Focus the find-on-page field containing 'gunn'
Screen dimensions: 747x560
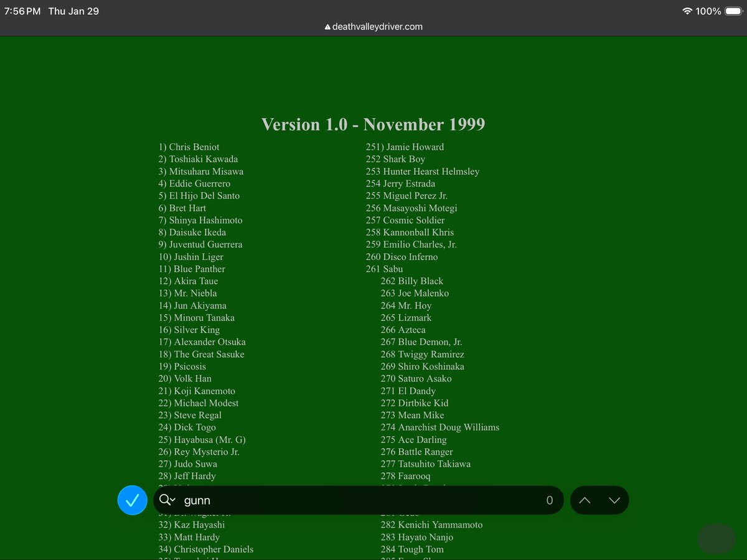359,500
